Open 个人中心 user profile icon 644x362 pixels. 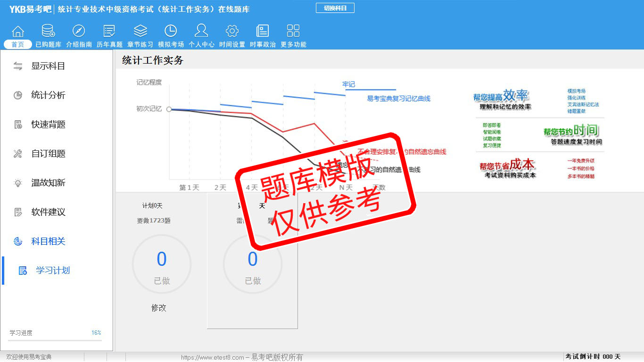(201, 32)
